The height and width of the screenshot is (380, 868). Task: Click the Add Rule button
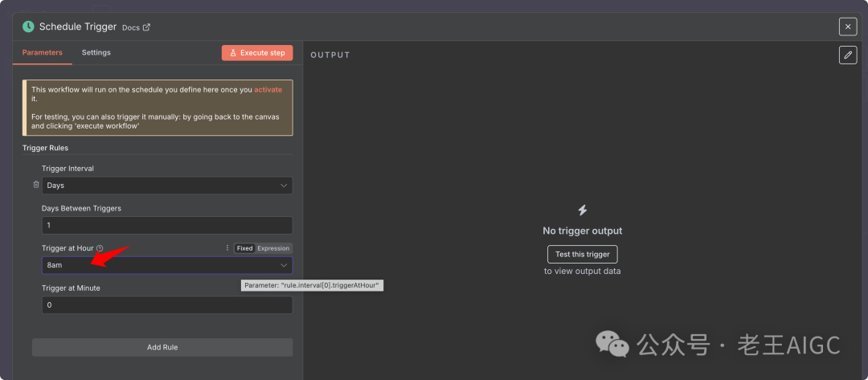coord(162,347)
